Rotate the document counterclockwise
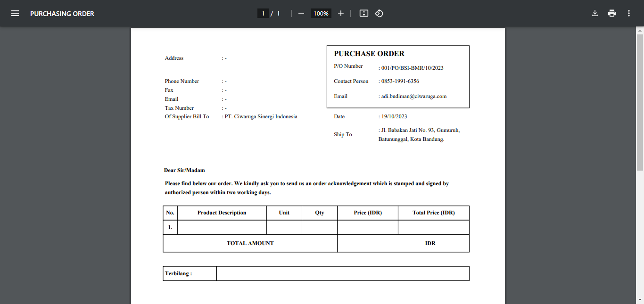The height and width of the screenshot is (304, 644). pyautogui.click(x=379, y=13)
